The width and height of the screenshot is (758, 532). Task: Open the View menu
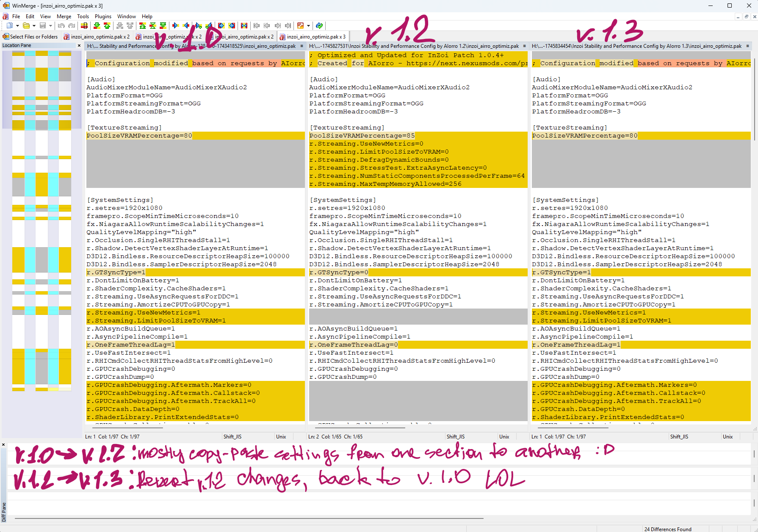pyautogui.click(x=45, y=17)
